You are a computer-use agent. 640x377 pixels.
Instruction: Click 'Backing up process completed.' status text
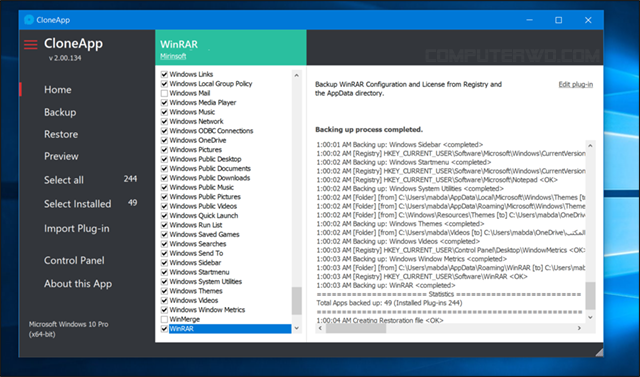tap(369, 129)
